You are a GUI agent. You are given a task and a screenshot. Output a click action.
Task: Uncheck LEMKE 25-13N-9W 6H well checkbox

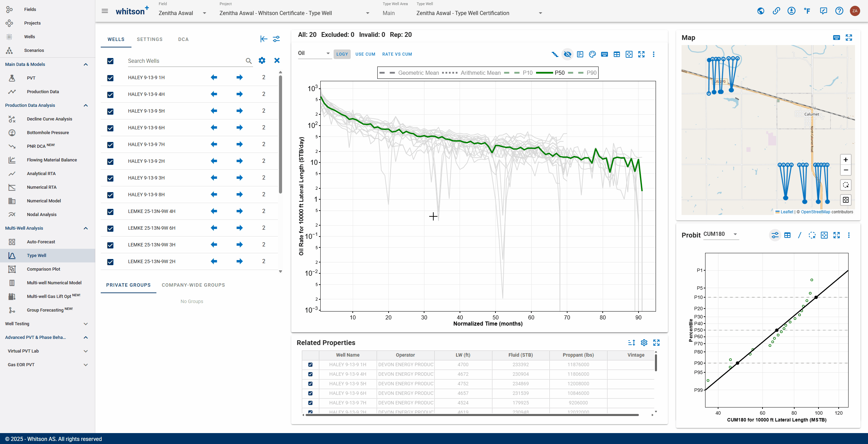(110, 228)
